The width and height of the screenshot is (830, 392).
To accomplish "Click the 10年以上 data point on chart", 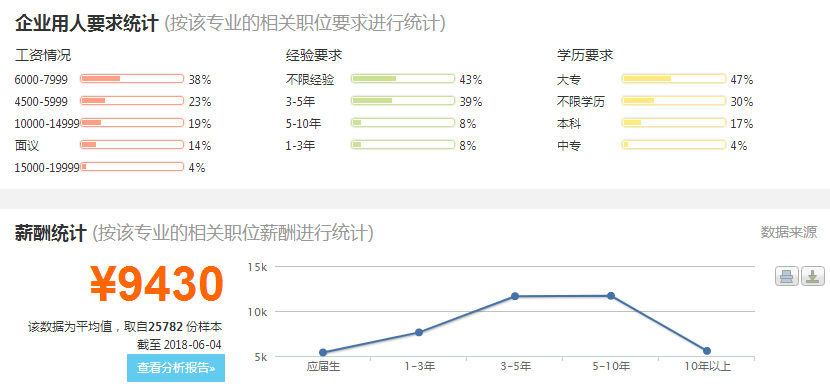I will (707, 351).
